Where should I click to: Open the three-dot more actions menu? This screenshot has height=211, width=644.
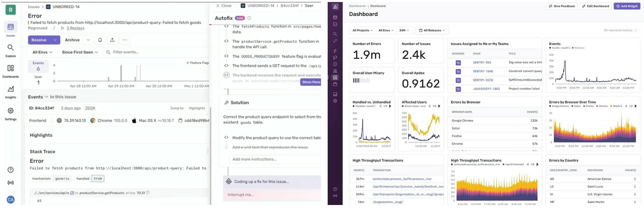click(x=124, y=40)
